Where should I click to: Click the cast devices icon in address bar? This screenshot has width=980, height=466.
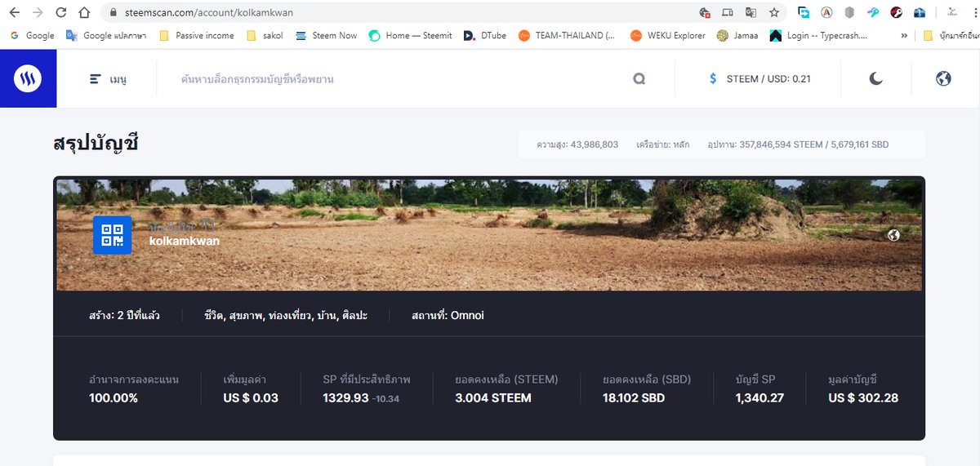tap(728, 13)
